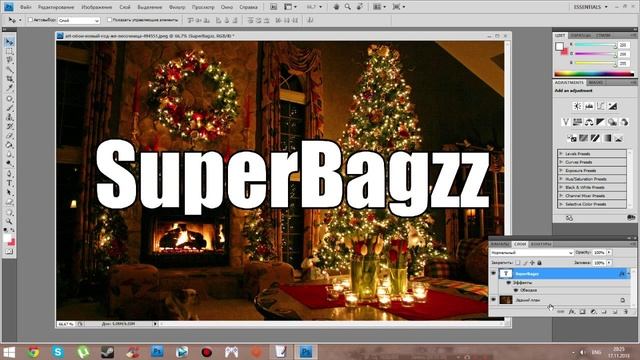Viewport: 640px width, 360px height.
Task: Open the layer blend mode dropdown
Action: click(532, 253)
